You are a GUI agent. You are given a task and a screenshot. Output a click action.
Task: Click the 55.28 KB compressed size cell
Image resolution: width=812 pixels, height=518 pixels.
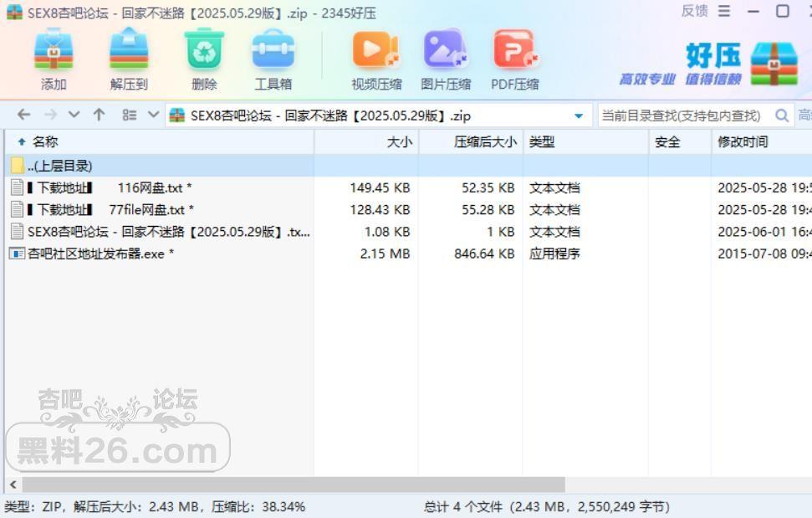click(488, 210)
